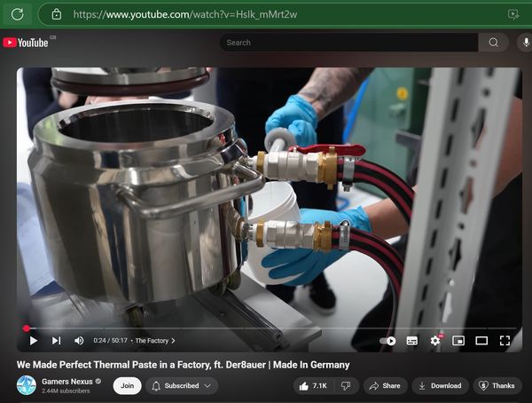Enter full screen mode
The height and width of the screenshot is (403, 532).
(x=505, y=341)
